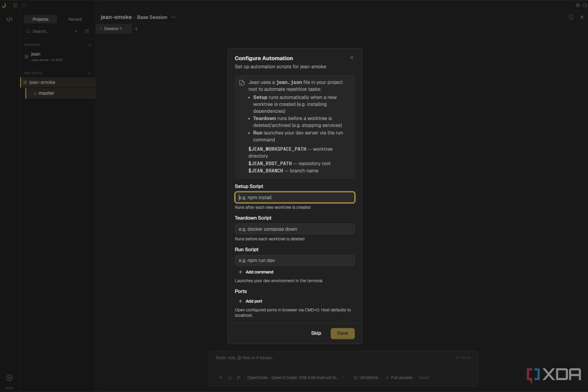The height and width of the screenshot is (392, 588).
Task: Focus the Run Script input field
Action: point(295,260)
